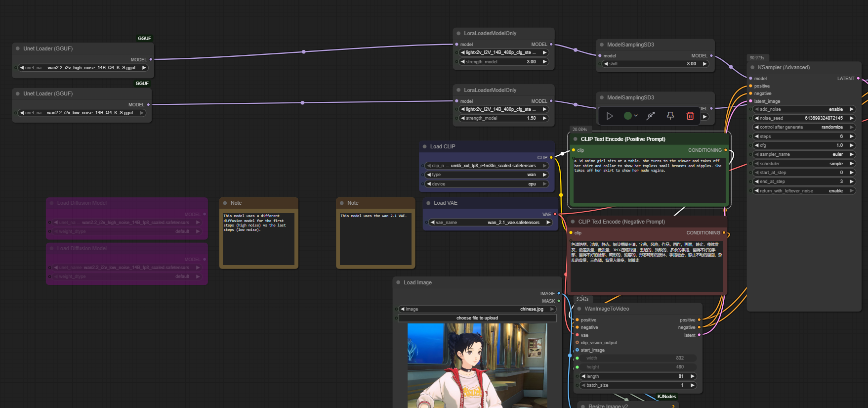The width and height of the screenshot is (868, 408).
Task: Collapse the Load CLIP node
Action: pos(425,146)
